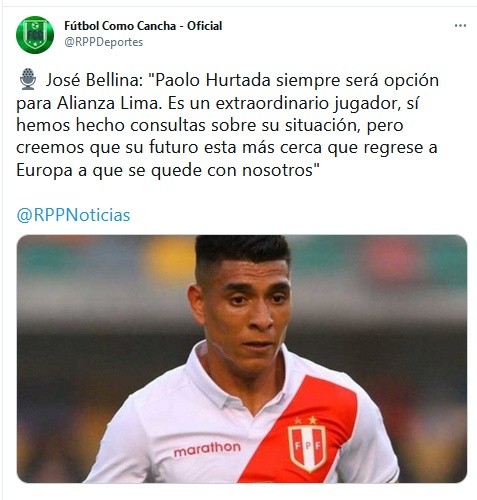
Task: Open the @RPPNoticias mention link
Action: point(73,215)
